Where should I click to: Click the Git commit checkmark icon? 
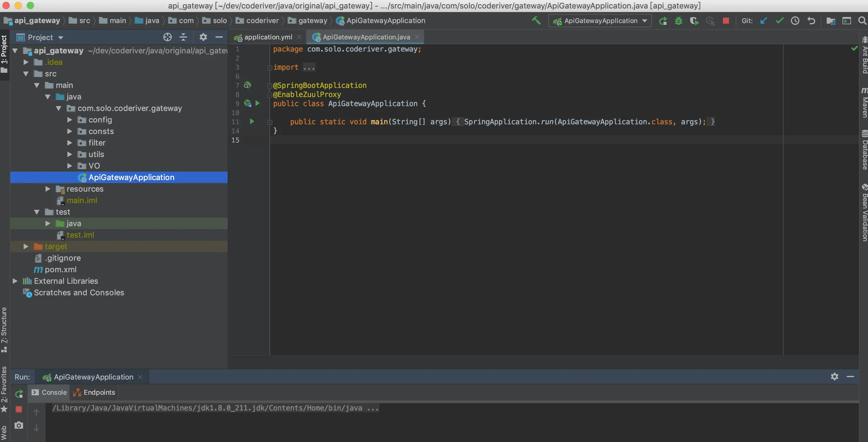point(779,21)
